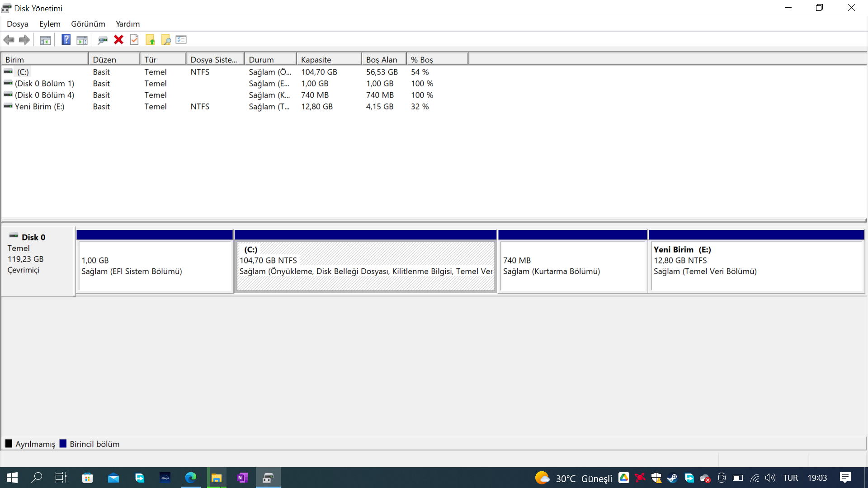The width and height of the screenshot is (868, 488).
Task: Open Microsoft Edge from the taskbar
Action: pyautogui.click(x=191, y=478)
